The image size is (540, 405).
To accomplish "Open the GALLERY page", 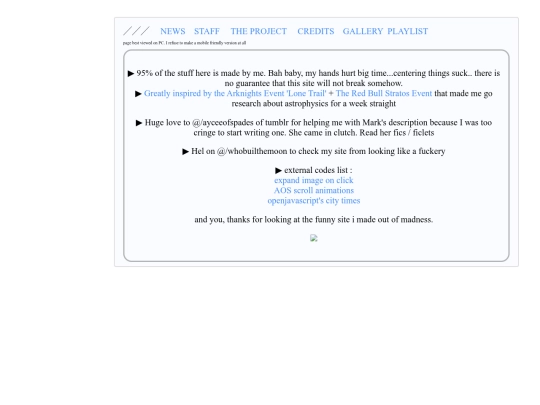I will coord(363,31).
